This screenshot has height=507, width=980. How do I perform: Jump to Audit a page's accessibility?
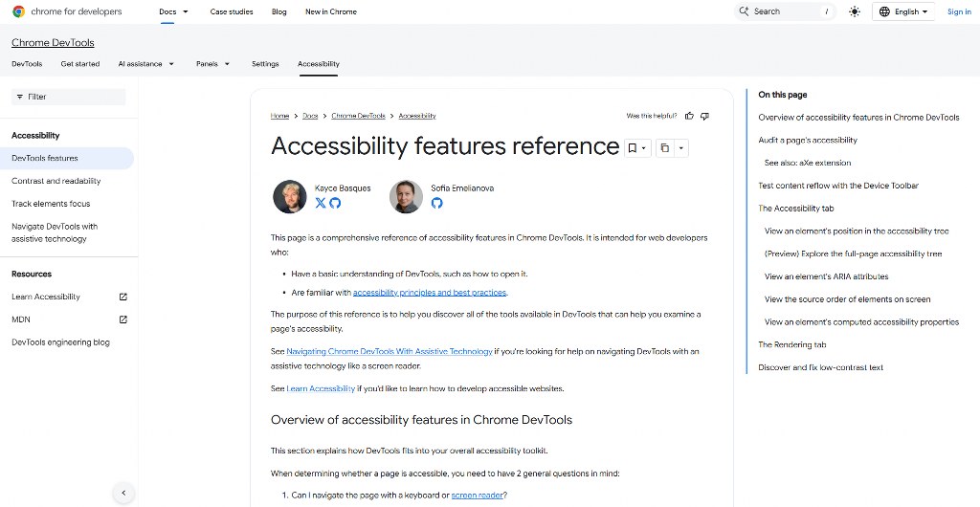pos(808,140)
